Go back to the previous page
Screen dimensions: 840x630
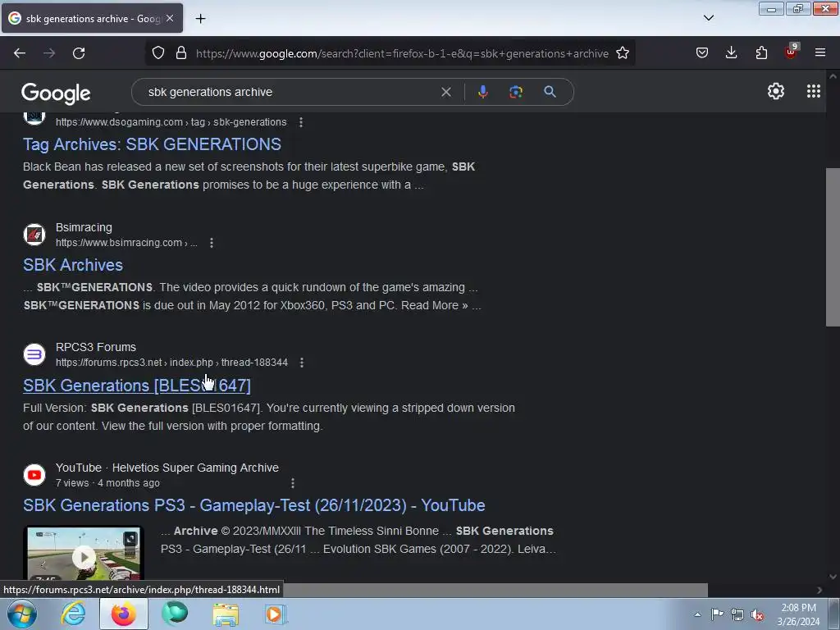tap(20, 53)
